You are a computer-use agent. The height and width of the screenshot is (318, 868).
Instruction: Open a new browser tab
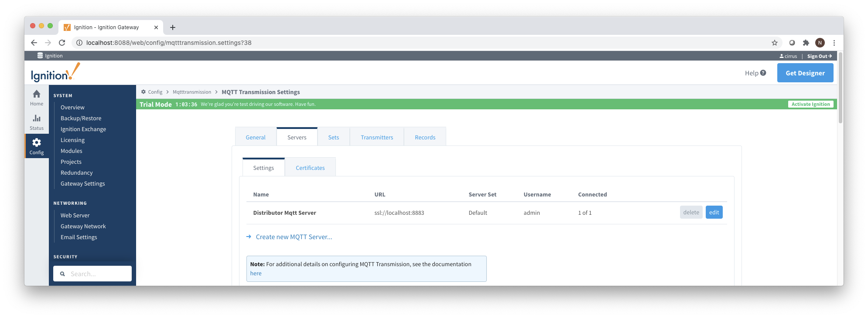(173, 27)
